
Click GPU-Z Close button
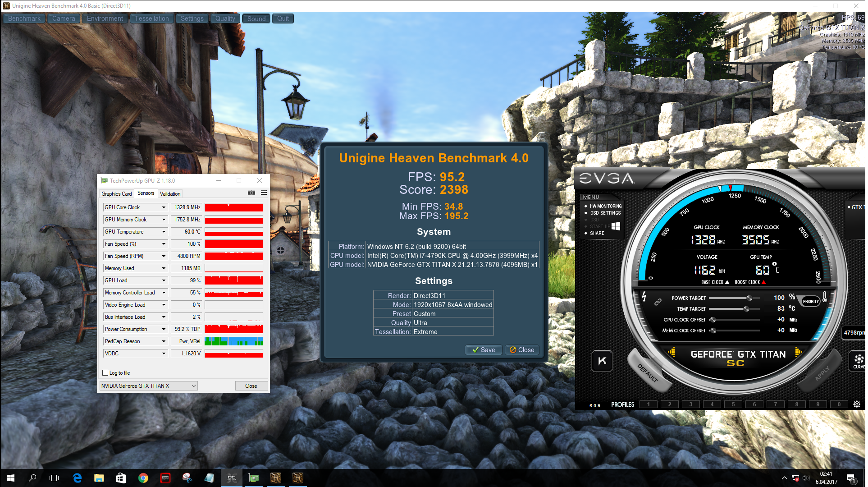click(251, 386)
